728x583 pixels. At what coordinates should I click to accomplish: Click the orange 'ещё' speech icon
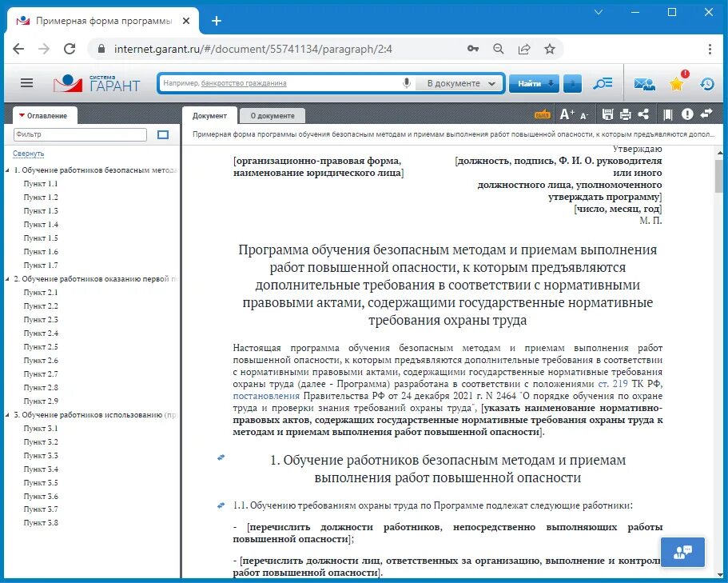coord(542,114)
